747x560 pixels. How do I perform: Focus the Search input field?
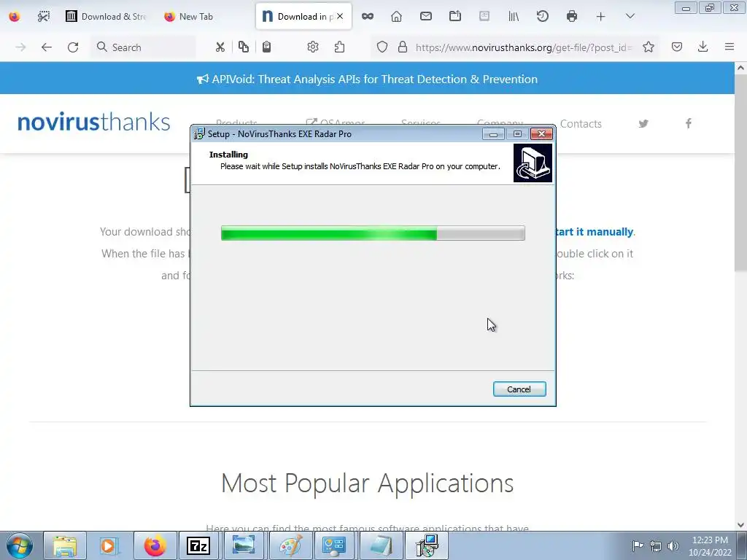(143, 47)
